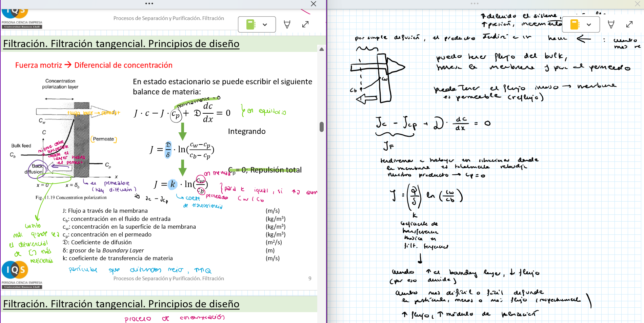Click the left pane full-screen arrows icon
The width and height of the screenshot is (644, 323).
305,24
